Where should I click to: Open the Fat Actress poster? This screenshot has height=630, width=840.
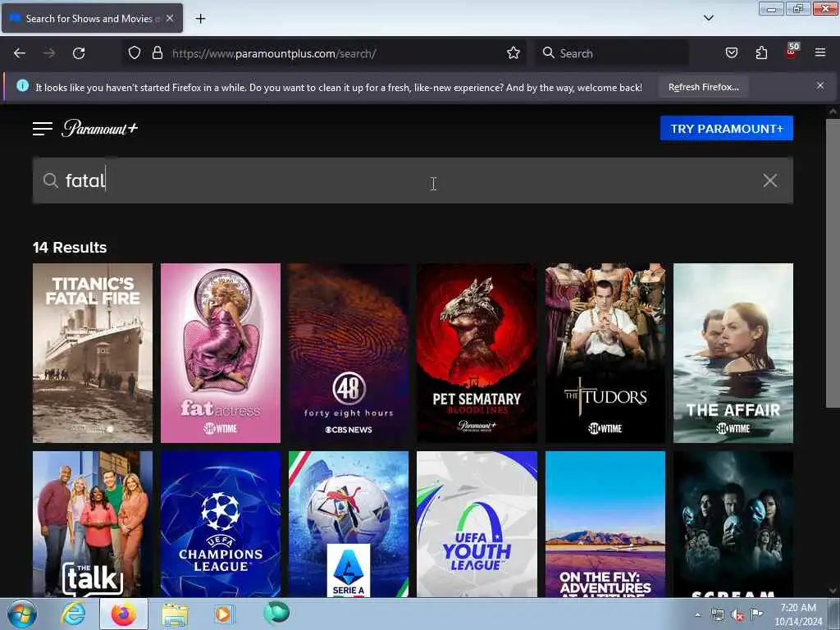pyautogui.click(x=221, y=353)
